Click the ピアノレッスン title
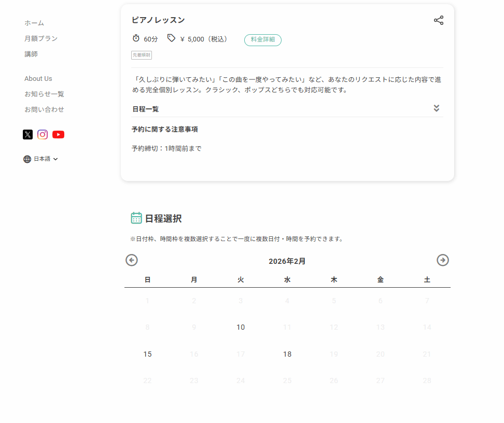Viewport: 504px width, 423px height. click(x=159, y=20)
